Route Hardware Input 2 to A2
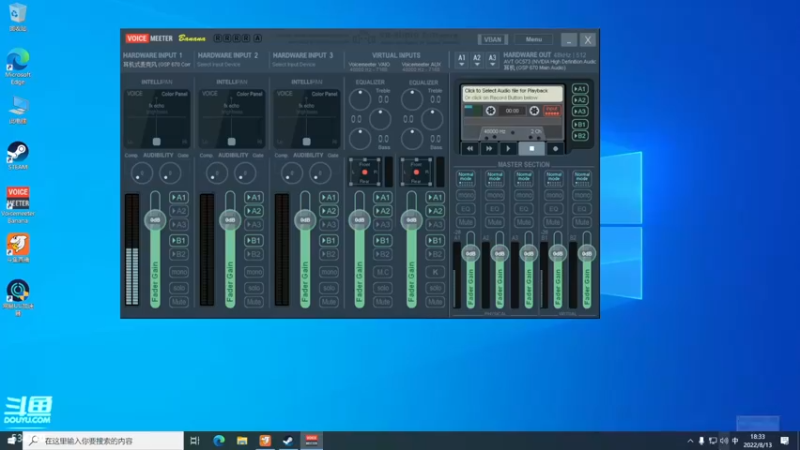800x450 pixels. coord(254,211)
